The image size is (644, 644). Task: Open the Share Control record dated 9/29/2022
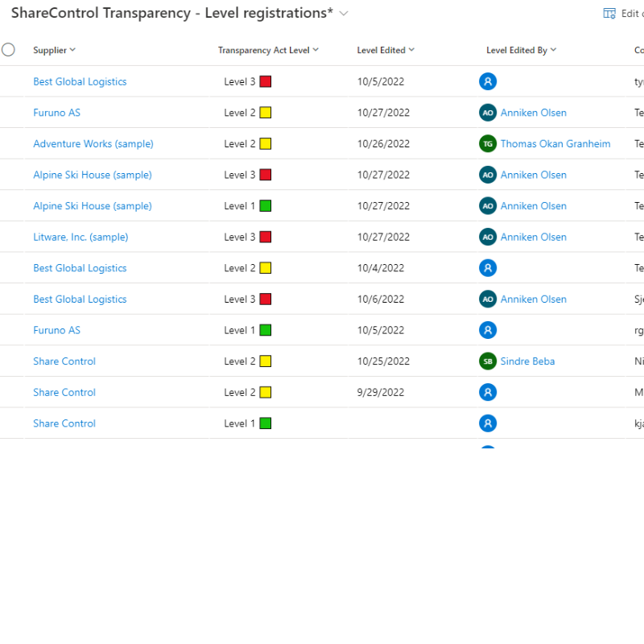[x=64, y=392]
